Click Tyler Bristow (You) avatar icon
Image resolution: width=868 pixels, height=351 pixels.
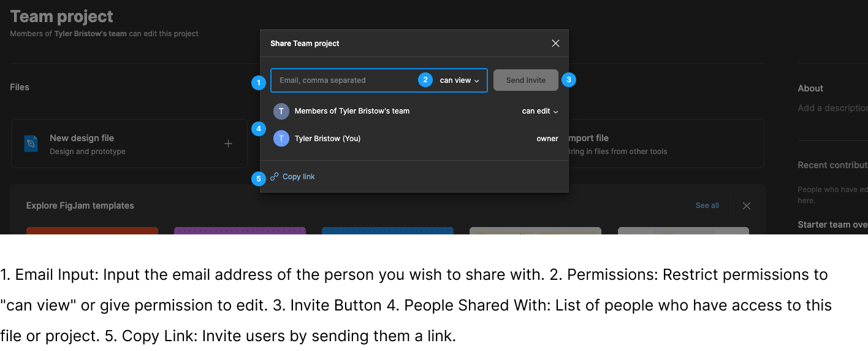tap(281, 139)
